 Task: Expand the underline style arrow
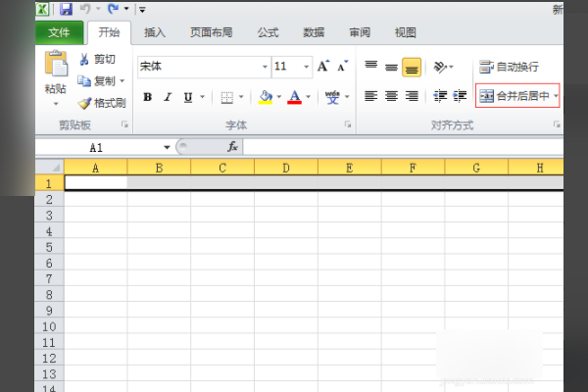click(202, 97)
